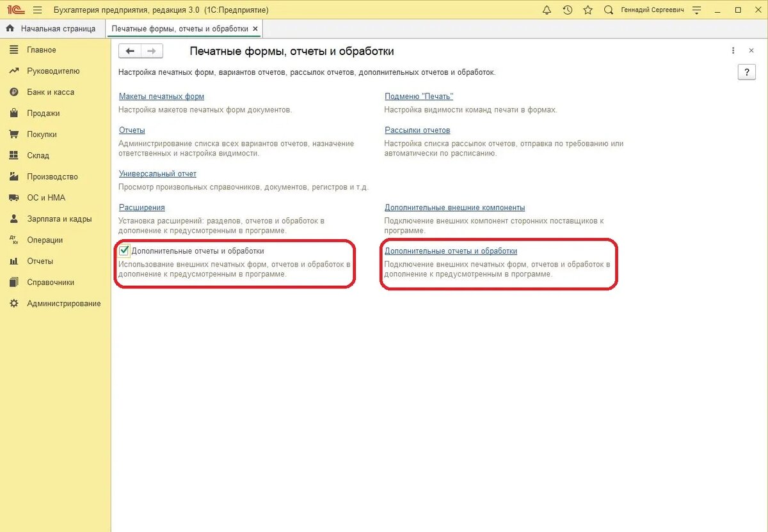Click the title text Бухгалтерия предприятия, редакция 3.0

coord(127,10)
